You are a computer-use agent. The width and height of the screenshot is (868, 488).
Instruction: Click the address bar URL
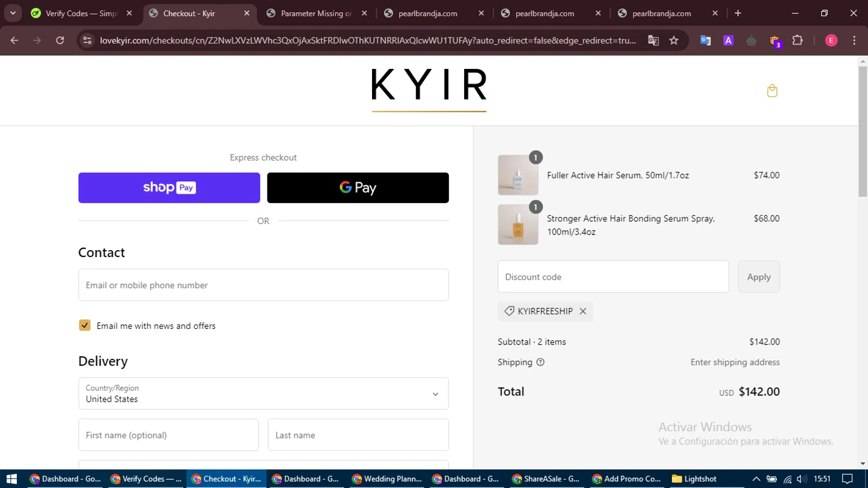(x=367, y=41)
